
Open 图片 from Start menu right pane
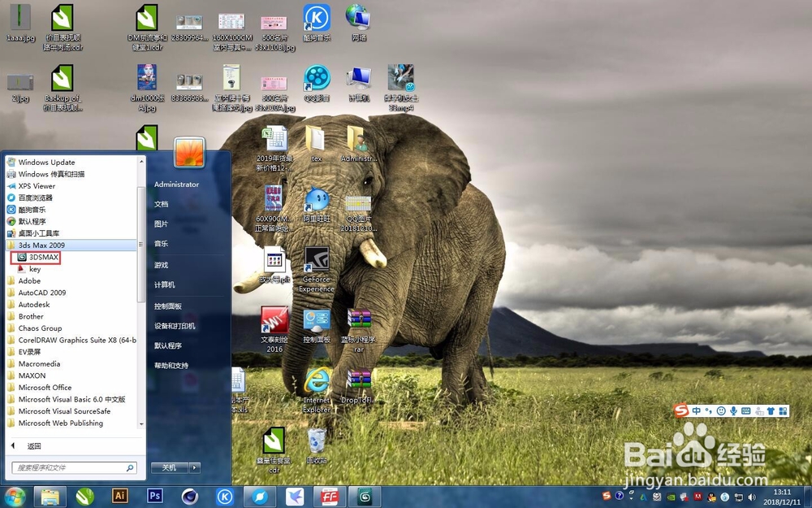click(161, 224)
